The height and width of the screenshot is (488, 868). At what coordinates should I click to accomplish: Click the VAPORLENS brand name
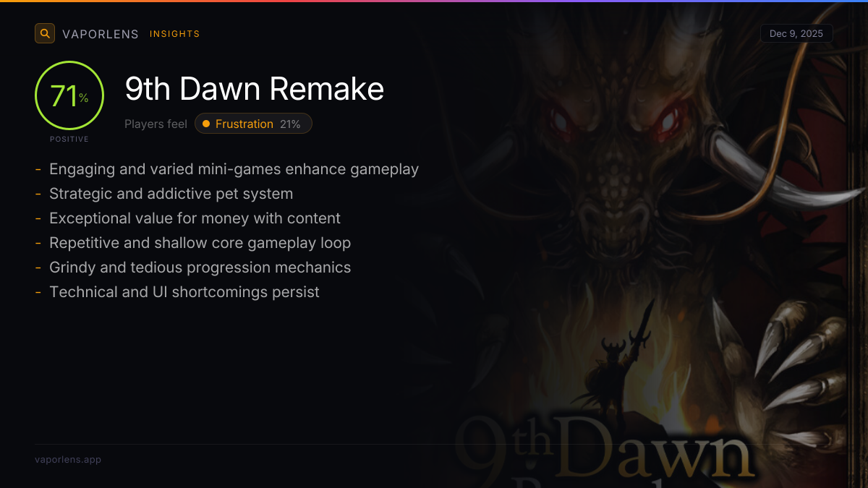(x=101, y=34)
